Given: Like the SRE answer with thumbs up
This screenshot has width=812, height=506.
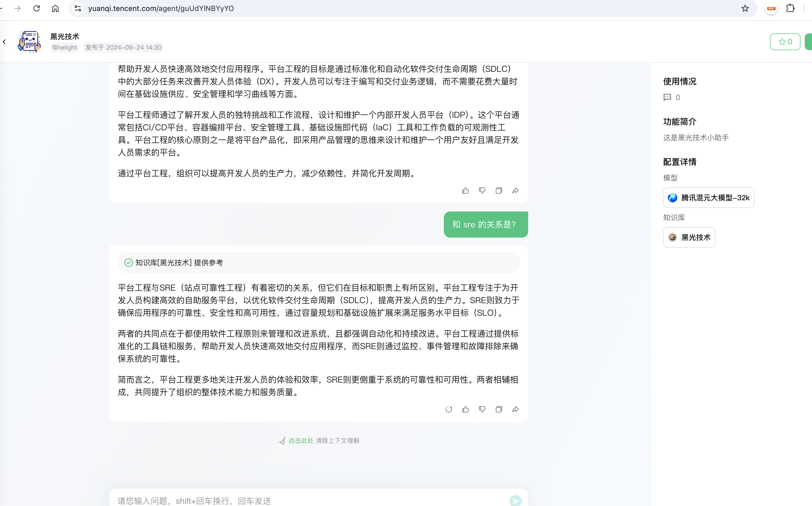Looking at the screenshot, I should coord(465,409).
